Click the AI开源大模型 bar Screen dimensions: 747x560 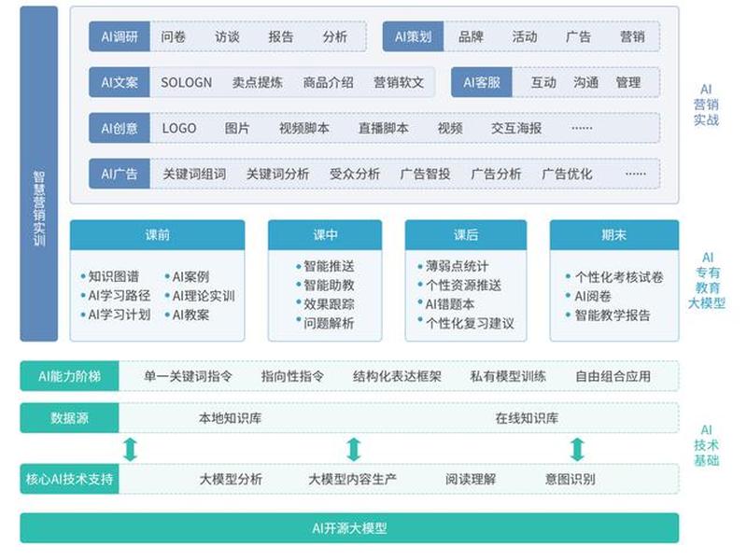tap(349, 528)
